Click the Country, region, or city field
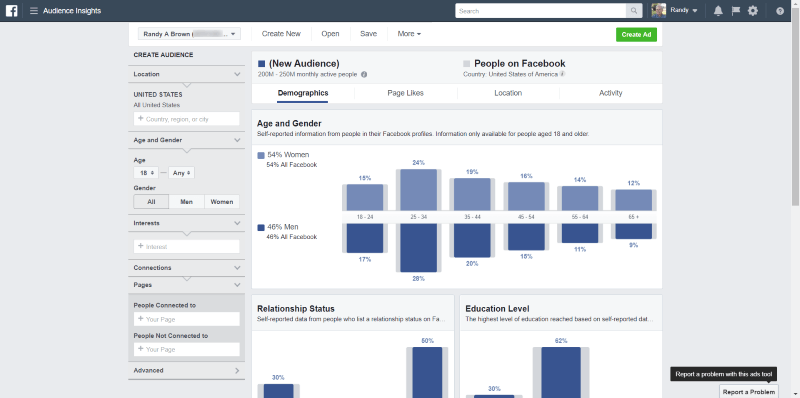The width and height of the screenshot is (800, 398). [187, 119]
